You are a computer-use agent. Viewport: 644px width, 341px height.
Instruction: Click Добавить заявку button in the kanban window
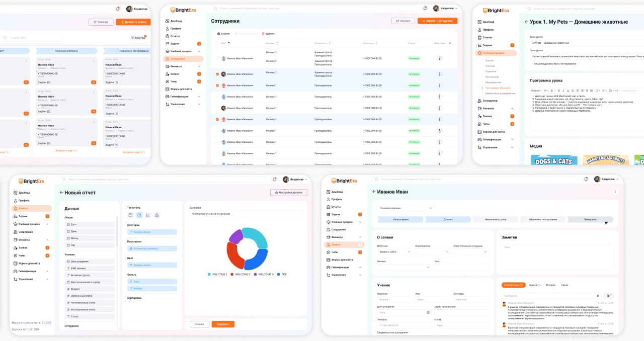tap(133, 22)
